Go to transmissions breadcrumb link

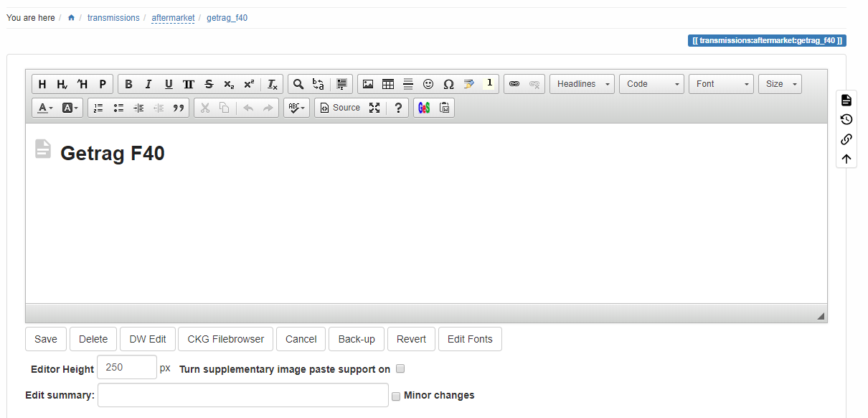(113, 18)
